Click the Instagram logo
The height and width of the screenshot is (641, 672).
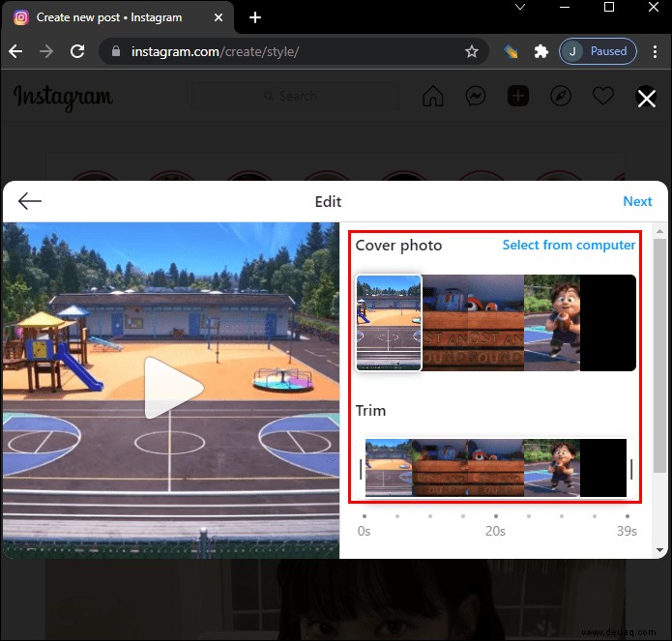click(x=64, y=98)
